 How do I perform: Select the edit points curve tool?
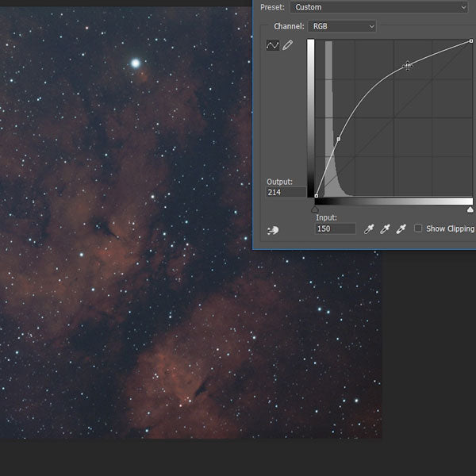click(272, 46)
